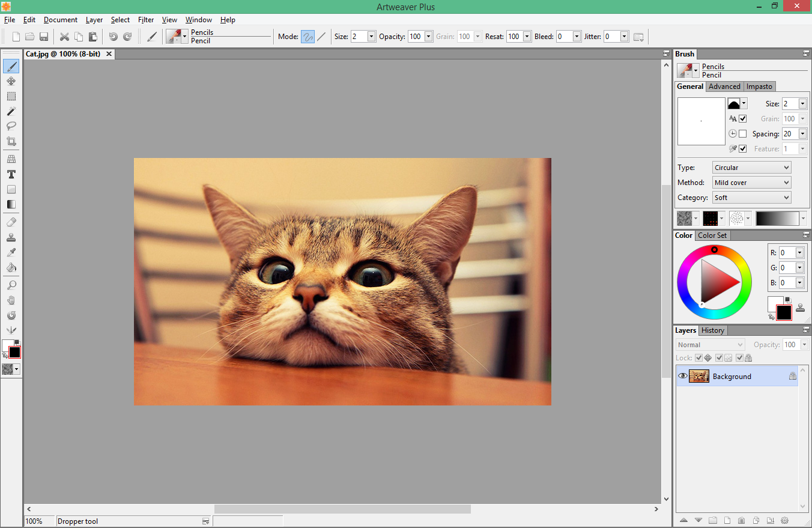Switch to the History tab
Screen dimensions: 812x528
point(712,330)
